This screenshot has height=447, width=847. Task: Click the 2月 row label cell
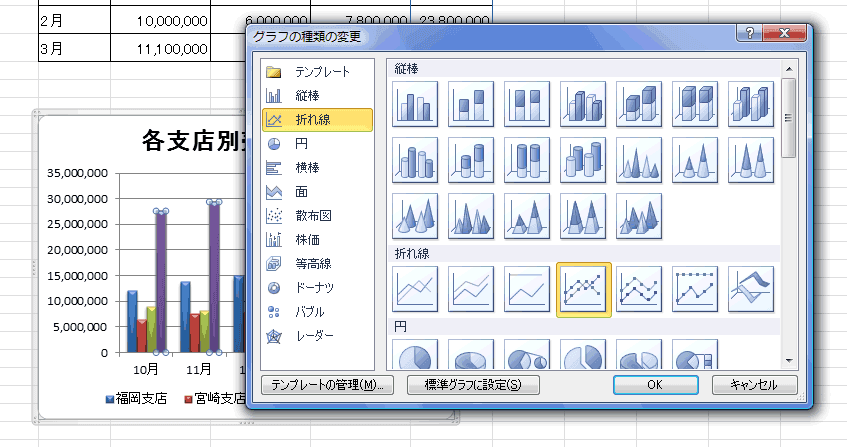point(75,21)
